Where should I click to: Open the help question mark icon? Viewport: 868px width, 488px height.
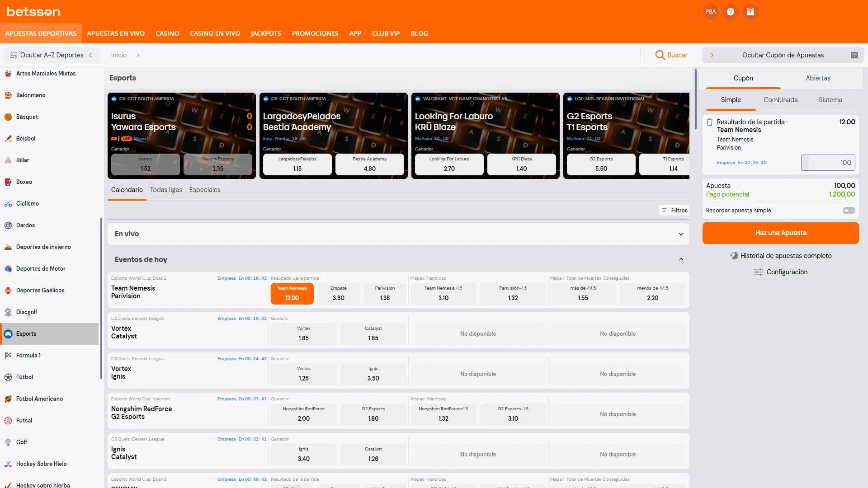pyautogui.click(x=731, y=12)
